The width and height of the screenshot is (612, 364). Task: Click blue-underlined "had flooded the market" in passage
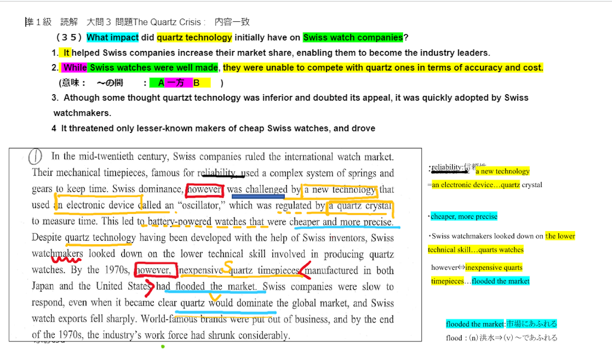tap(206, 287)
